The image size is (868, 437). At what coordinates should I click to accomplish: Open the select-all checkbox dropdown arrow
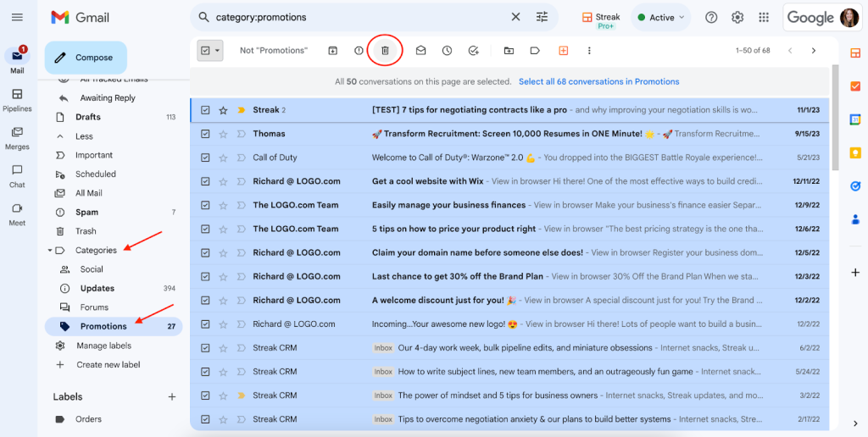[218, 50]
